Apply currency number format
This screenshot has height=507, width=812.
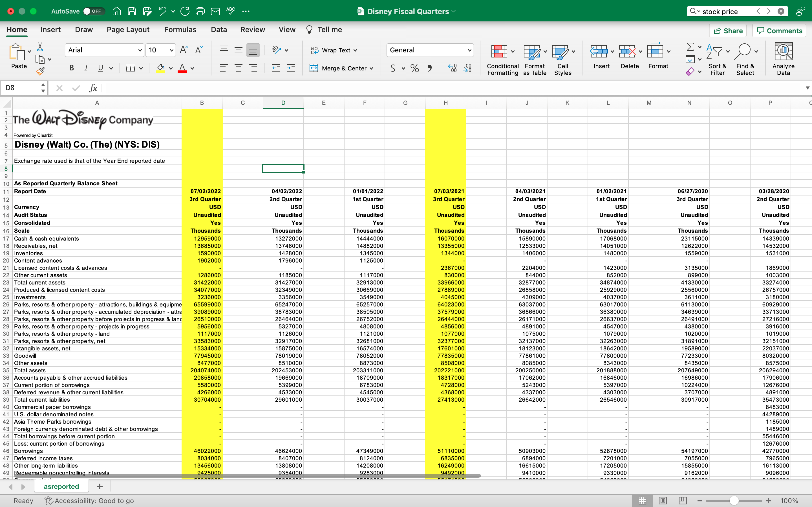point(394,68)
